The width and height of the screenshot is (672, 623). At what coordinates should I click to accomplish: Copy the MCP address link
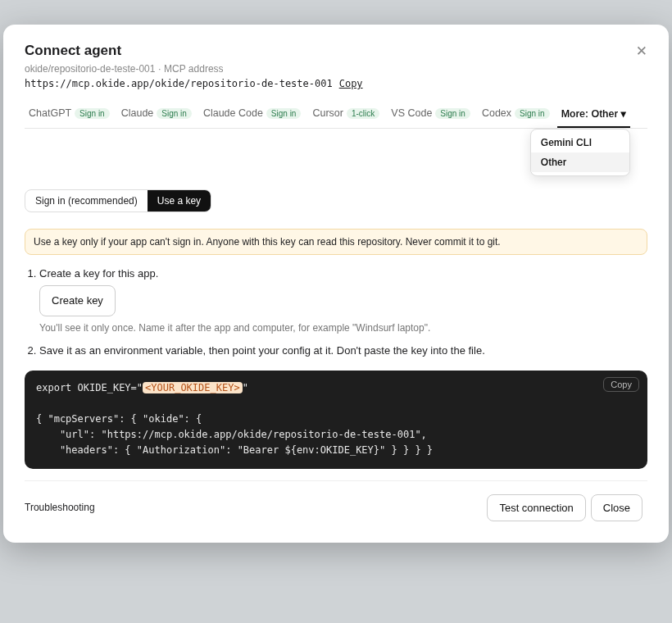click(351, 84)
